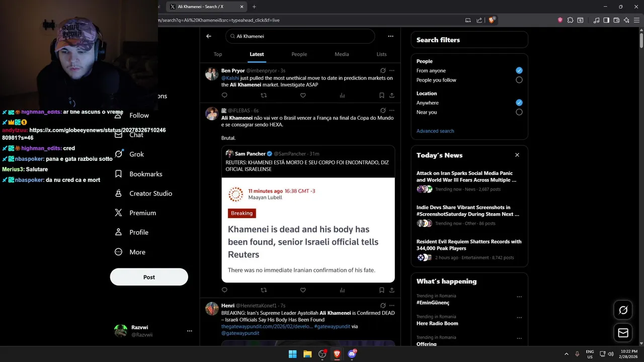Switch to Top tab
Image resolution: width=644 pixels, height=362 pixels.
[218, 54]
